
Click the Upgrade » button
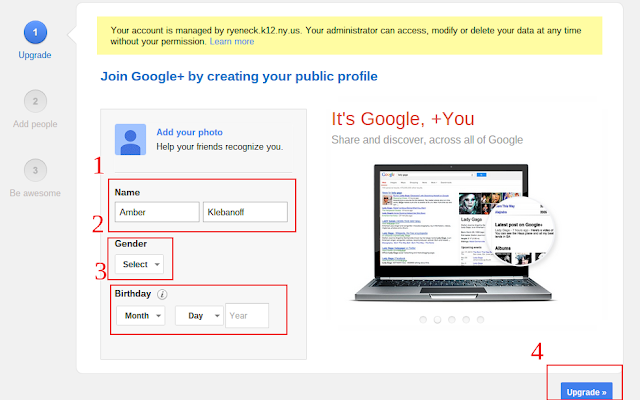tap(587, 391)
